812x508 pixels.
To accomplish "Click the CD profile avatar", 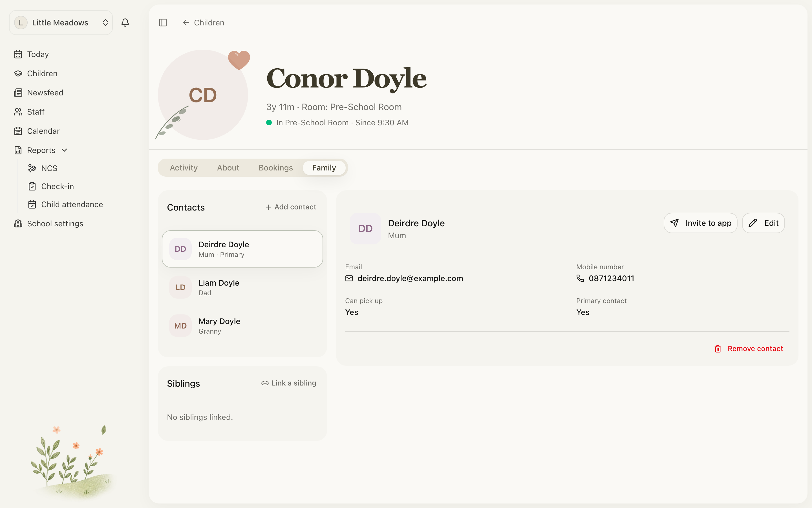I will [203, 95].
